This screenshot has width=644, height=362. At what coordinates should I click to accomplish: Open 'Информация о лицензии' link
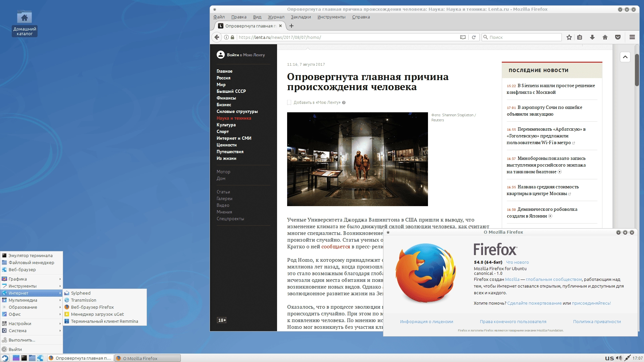click(426, 321)
